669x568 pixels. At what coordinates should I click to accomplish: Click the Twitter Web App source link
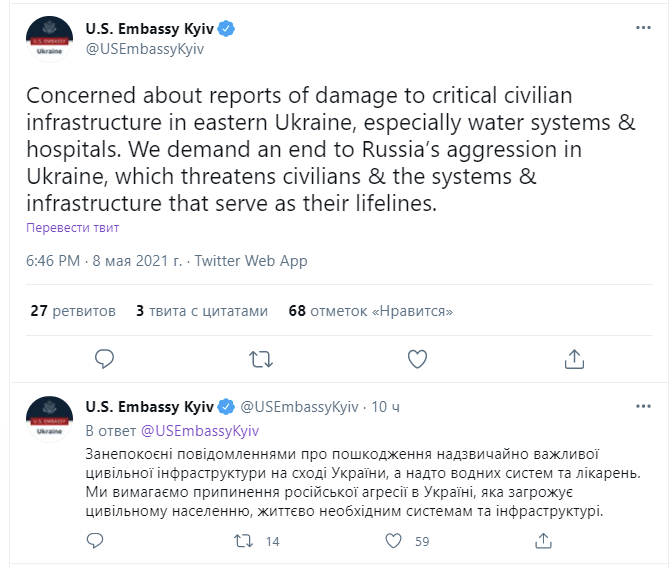click(251, 261)
